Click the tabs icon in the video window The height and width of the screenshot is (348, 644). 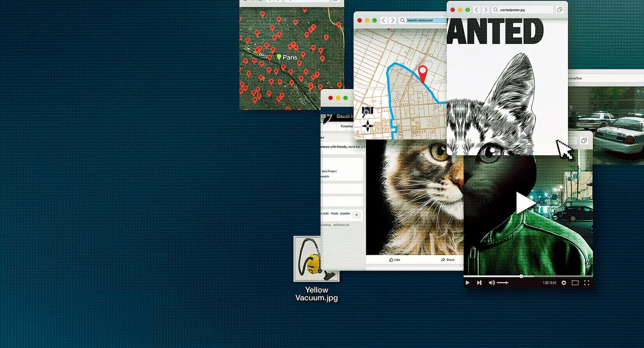(x=584, y=140)
